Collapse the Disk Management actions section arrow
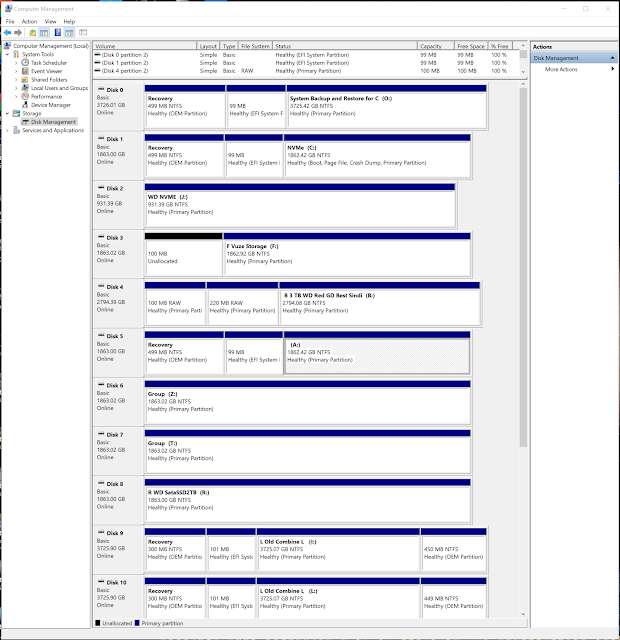Screen dimensions: 620x640 tap(612, 58)
